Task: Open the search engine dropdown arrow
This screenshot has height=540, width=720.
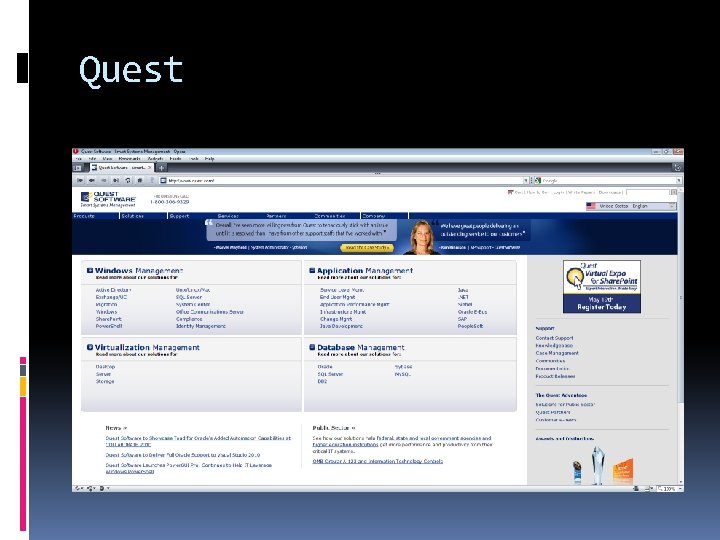Action: pyautogui.click(x=679, y=180)
